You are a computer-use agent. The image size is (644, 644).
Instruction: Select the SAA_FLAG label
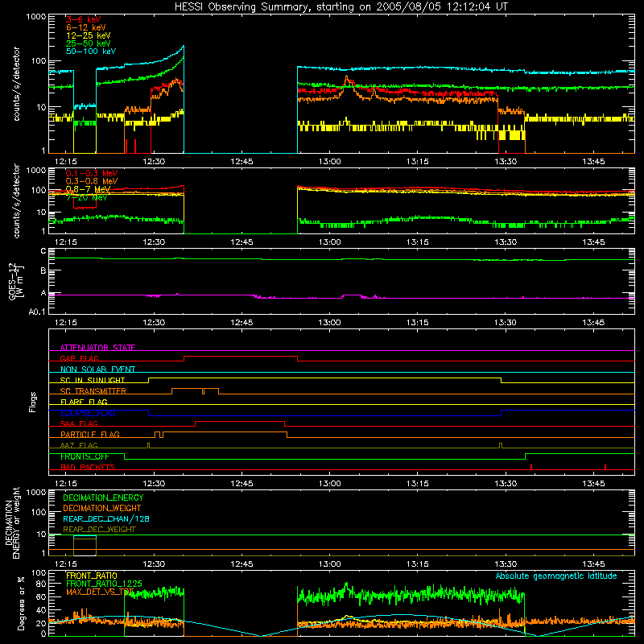[x=79, y=423]
